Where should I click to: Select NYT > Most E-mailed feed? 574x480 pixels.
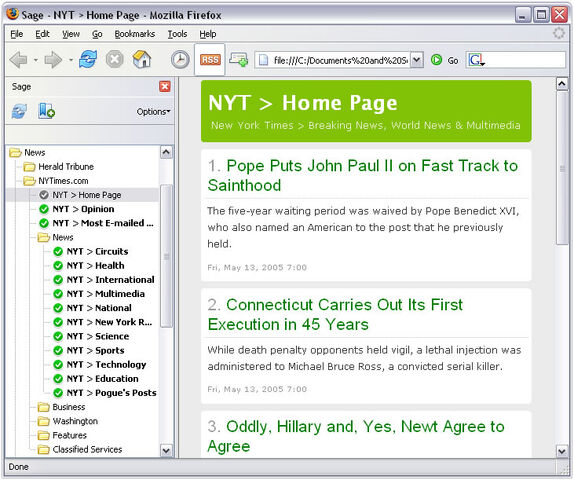click(103, 223)
